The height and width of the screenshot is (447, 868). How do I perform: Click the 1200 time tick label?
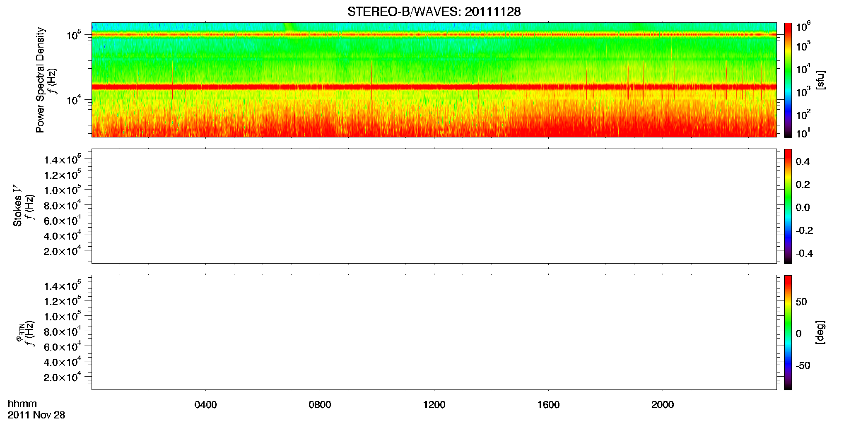point(434,405)
